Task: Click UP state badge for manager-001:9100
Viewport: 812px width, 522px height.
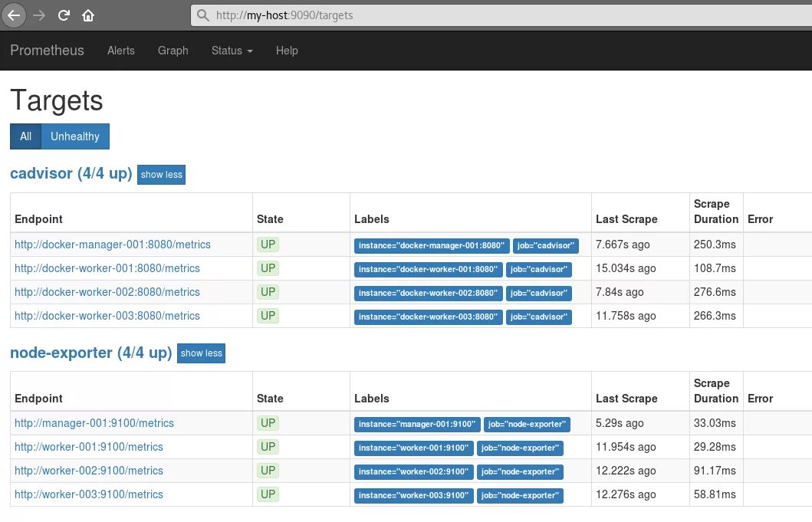Action: [x=268, y=423]
